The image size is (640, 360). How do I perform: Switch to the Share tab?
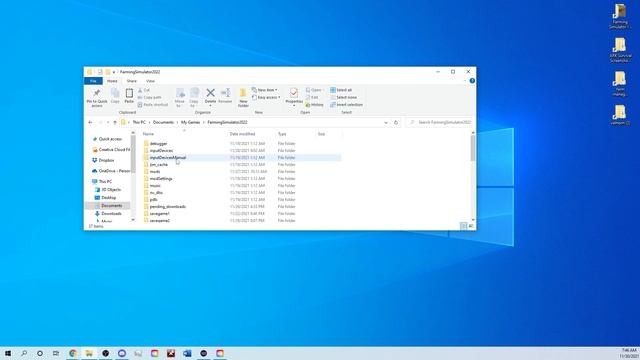131,81
